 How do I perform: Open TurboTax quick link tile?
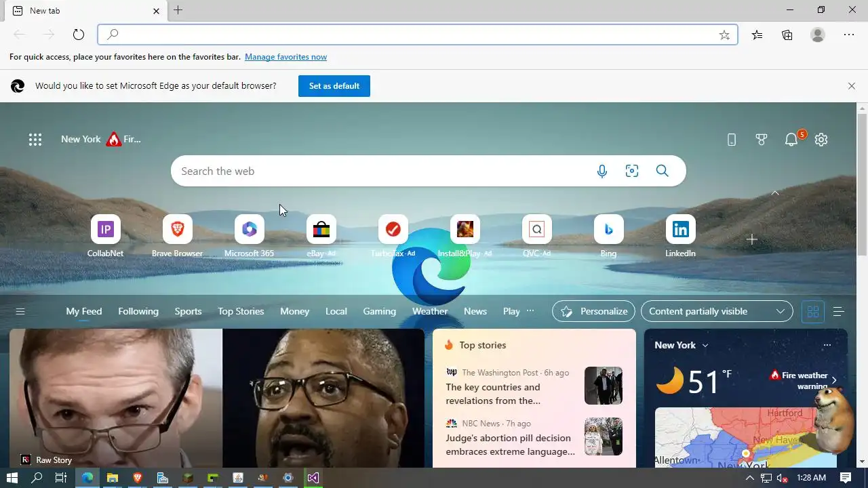click(393, 236)
